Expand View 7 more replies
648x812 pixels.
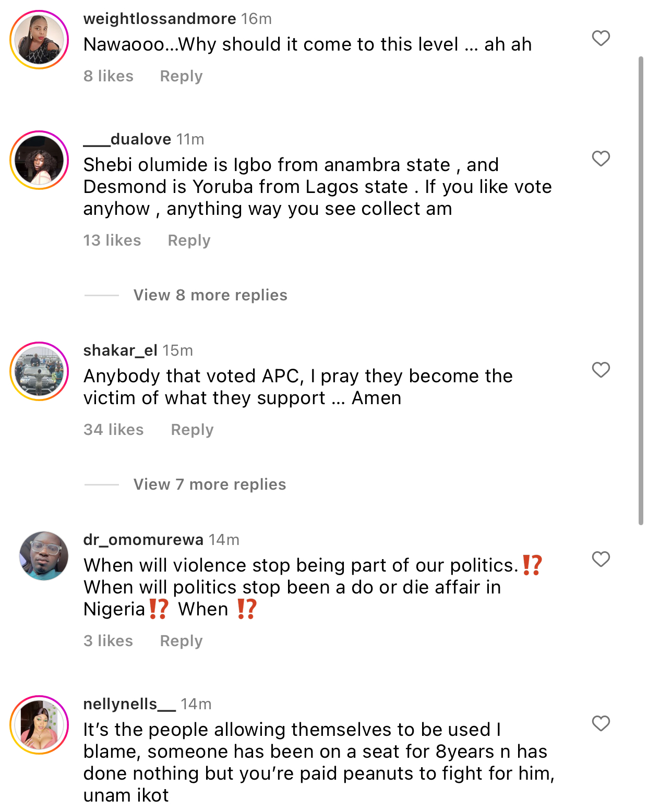210,484
